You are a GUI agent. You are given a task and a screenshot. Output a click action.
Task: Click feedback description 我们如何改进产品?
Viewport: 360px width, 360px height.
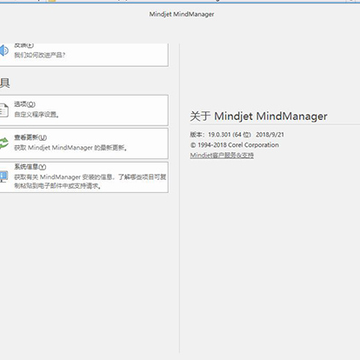click(40, 55)
